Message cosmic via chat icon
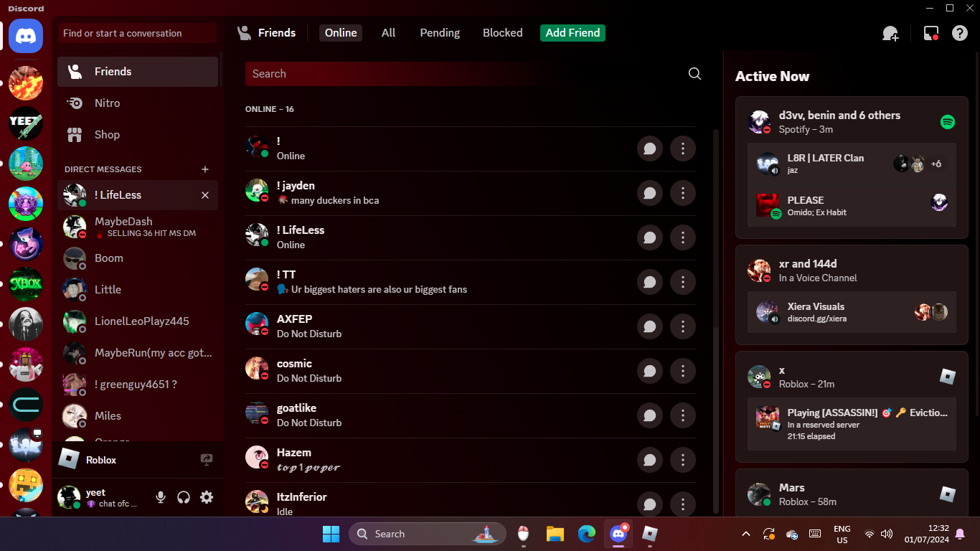Screen dimensions: 980x551 [x=650, y=371]
